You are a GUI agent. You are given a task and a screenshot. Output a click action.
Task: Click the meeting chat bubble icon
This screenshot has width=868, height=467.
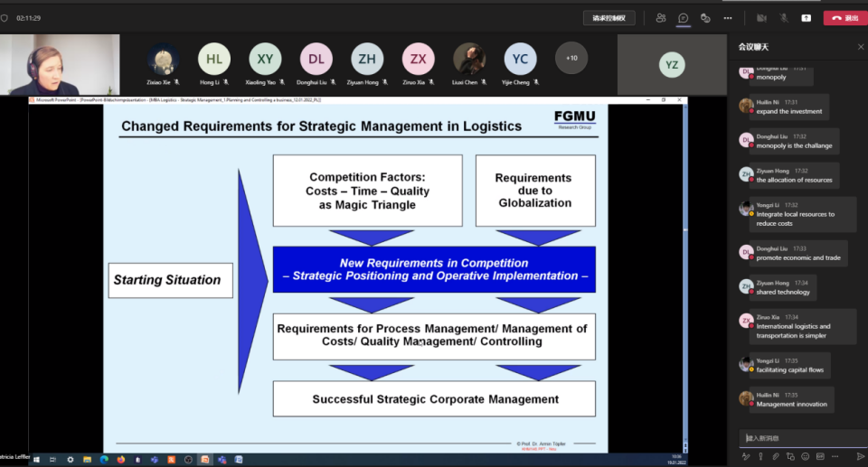click(x=684, y=18)
